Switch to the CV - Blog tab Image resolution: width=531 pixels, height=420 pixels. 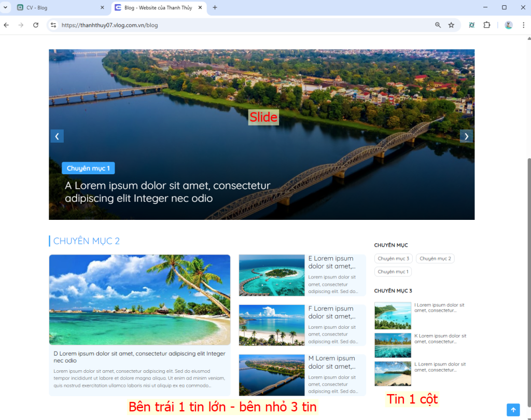pyautogui.click(x=61, y=7)
